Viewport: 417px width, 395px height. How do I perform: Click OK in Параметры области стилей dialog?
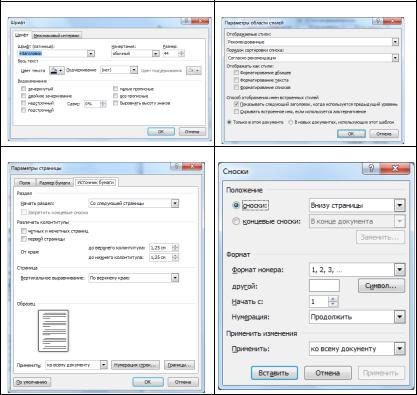point(351,134)
